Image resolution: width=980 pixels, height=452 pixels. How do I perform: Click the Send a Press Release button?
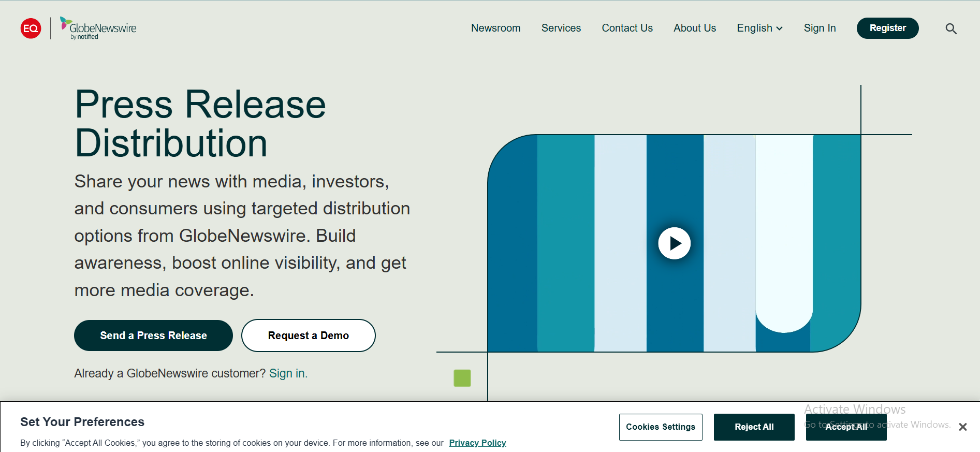coord(153,336)
